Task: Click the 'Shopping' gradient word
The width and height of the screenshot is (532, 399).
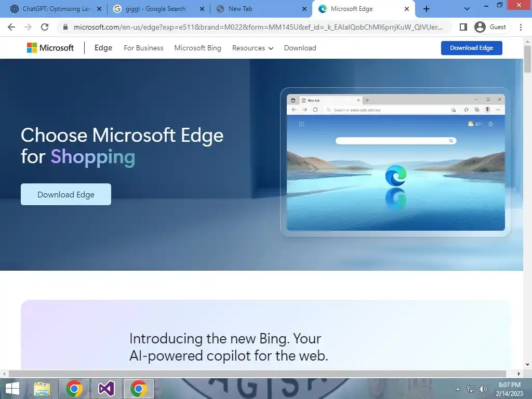Action: 93,157
